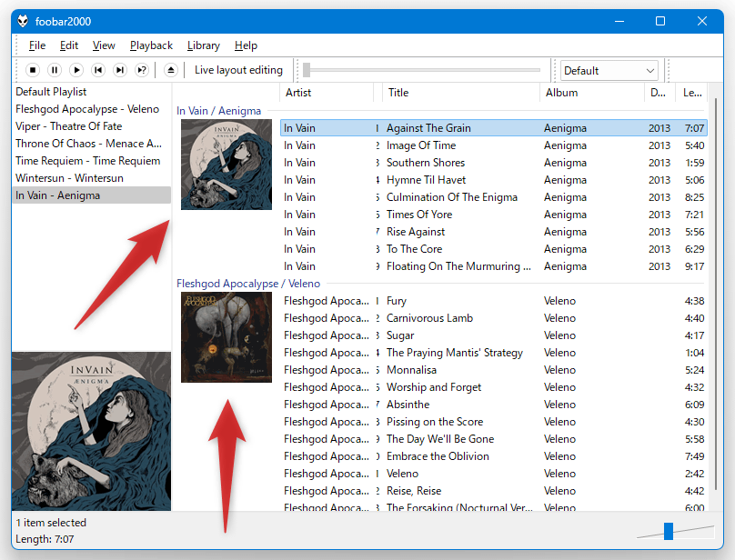Click large In Vain album art panel

coord(91,431)
